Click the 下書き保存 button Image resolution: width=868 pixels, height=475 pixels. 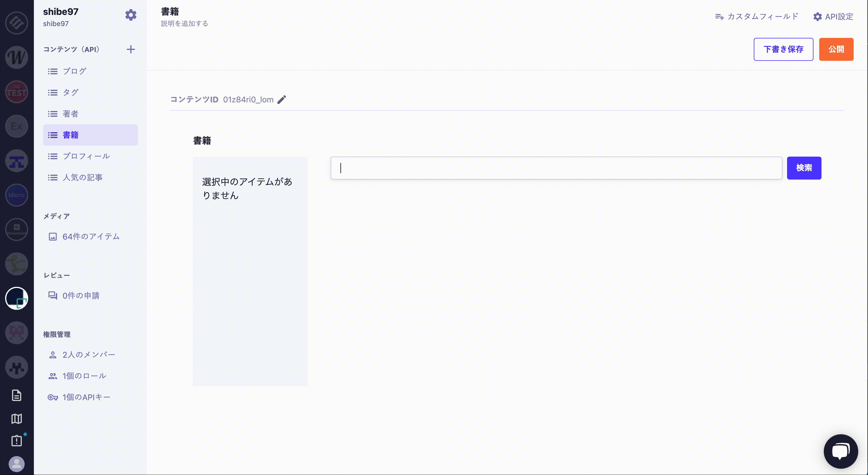(783, 50)
